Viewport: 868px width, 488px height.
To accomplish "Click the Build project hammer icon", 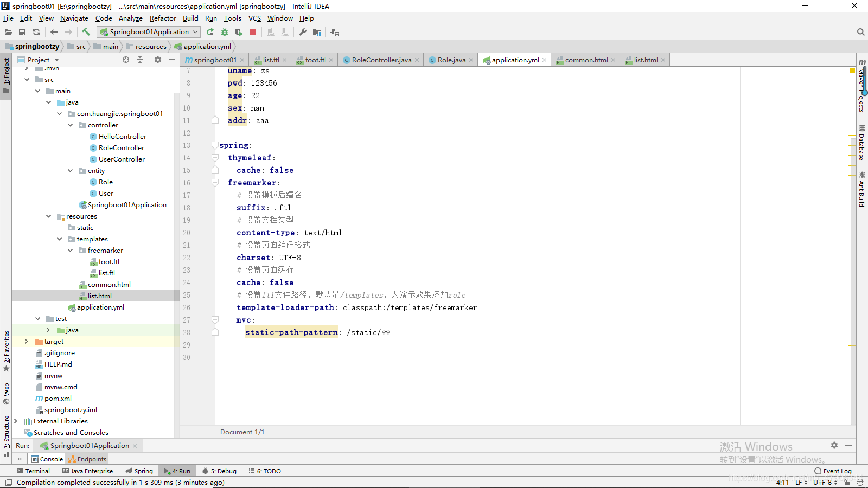I will 86,32.
